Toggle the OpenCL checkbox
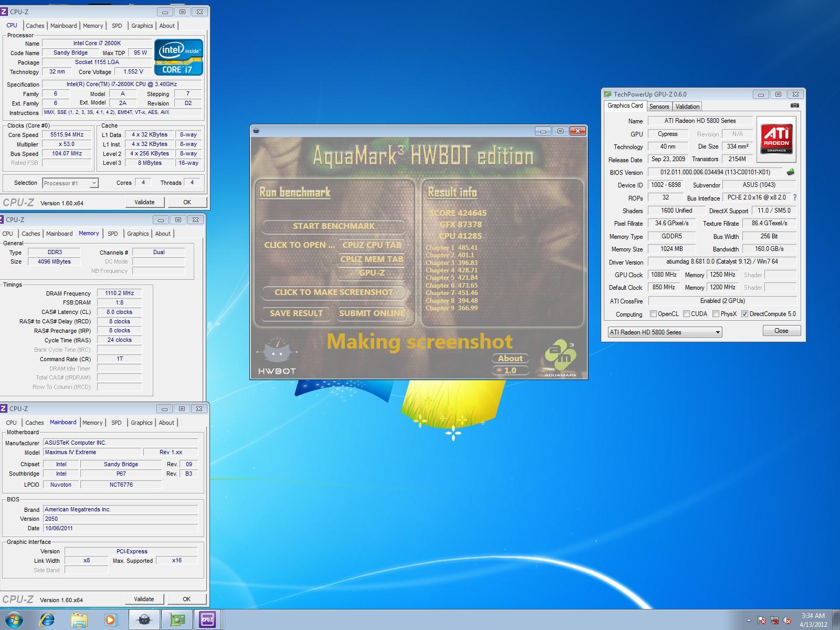The image size is (840, 630). pos(653,314)
